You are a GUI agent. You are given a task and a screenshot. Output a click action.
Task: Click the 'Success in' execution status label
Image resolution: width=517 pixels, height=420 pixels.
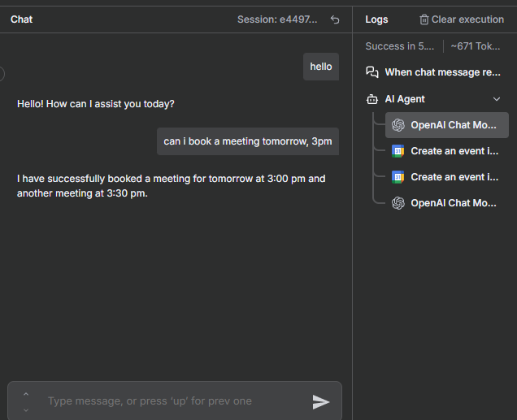(400, 46)
